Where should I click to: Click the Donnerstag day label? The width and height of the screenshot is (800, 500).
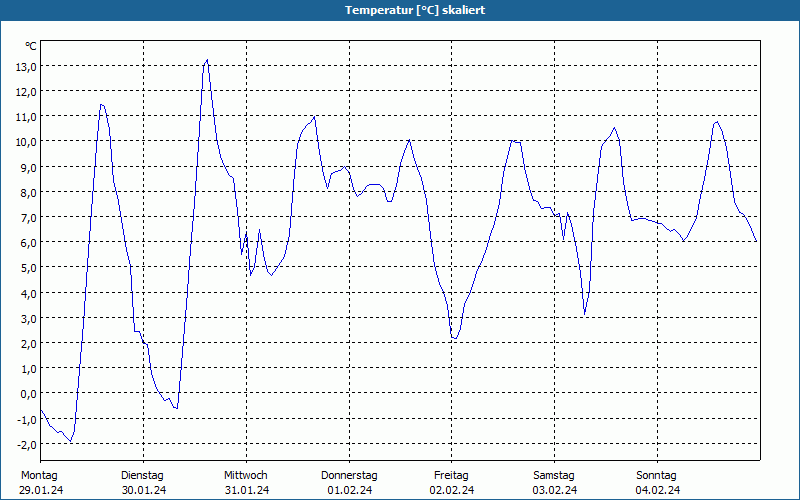pos(349,476)
